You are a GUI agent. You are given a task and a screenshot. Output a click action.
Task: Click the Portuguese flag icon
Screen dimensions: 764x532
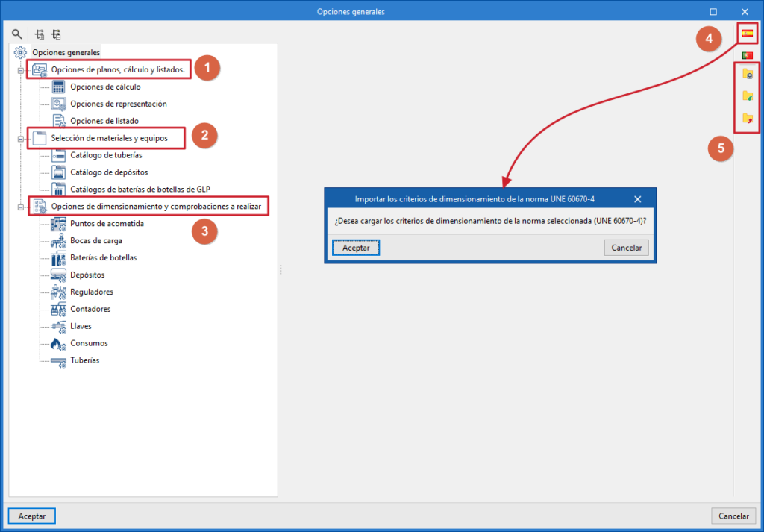pyautogui.click(x=747, y=55)
